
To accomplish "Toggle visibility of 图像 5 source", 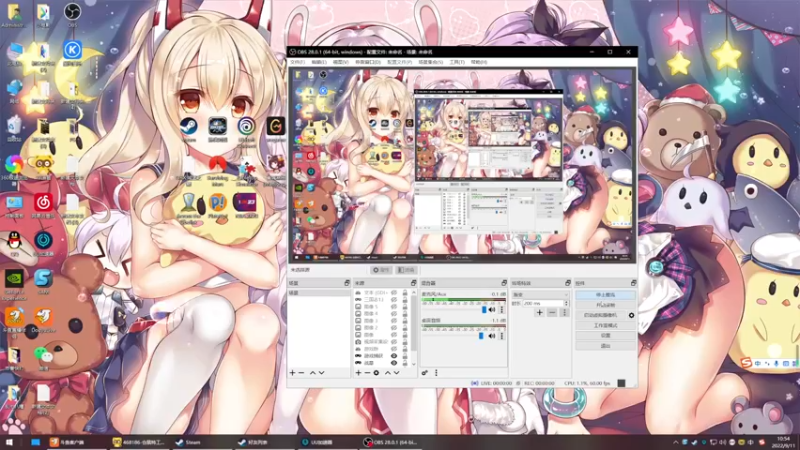I will click(x=394, y=307).
